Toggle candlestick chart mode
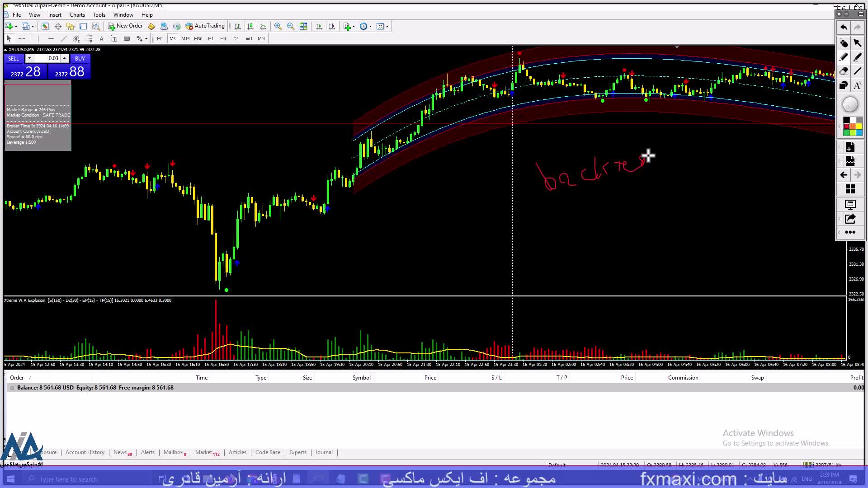The width and height of the screenshot is (868, 488). coord(250,26)
